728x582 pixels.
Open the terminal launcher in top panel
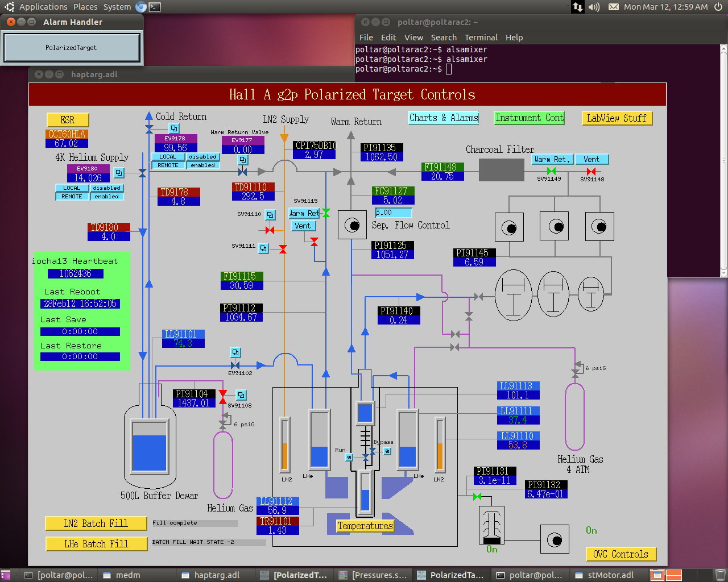pyautogui.click(x=155, y=7)
